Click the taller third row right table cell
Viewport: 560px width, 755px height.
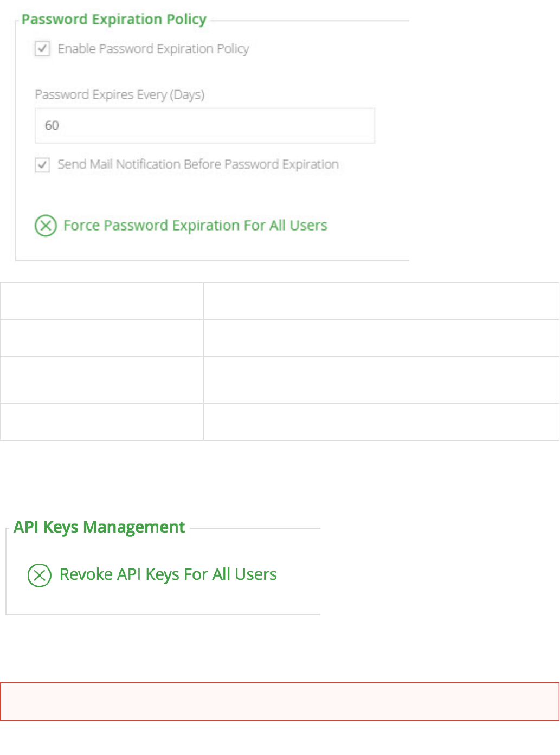pos(381,380)
